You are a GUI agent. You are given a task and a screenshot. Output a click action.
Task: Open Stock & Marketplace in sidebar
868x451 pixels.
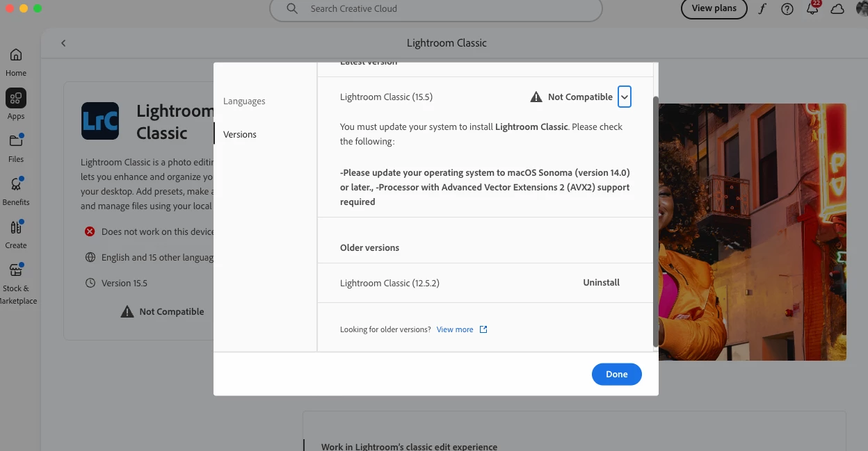pyautogui.click(x=16, y=283)
